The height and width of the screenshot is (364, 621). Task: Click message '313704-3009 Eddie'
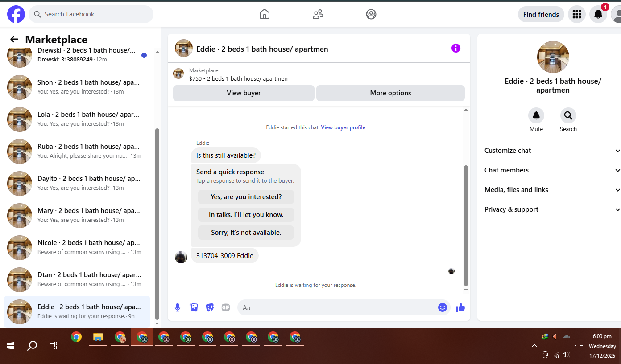point(225,256)
